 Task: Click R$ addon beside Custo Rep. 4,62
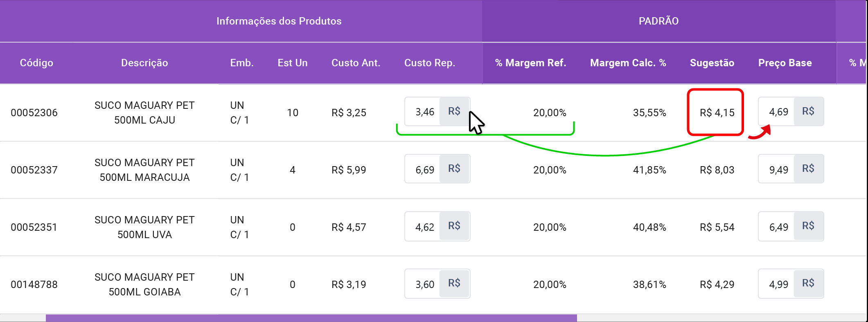(454, 226)
